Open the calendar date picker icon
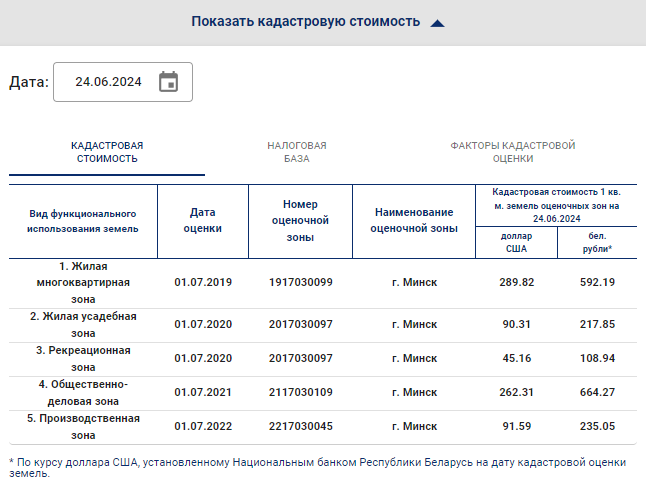 pos(169,82)
